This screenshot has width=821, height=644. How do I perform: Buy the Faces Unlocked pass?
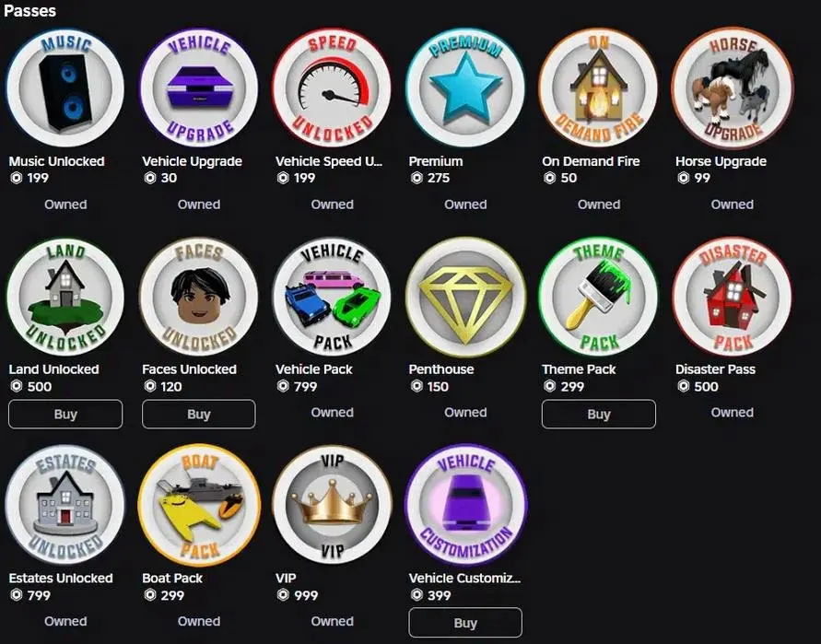point(199,415)
